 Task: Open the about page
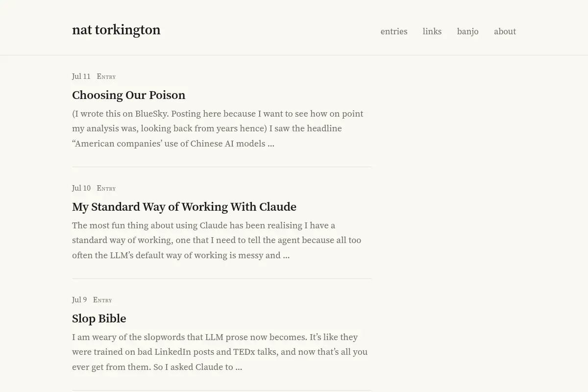tap(505, 31)
